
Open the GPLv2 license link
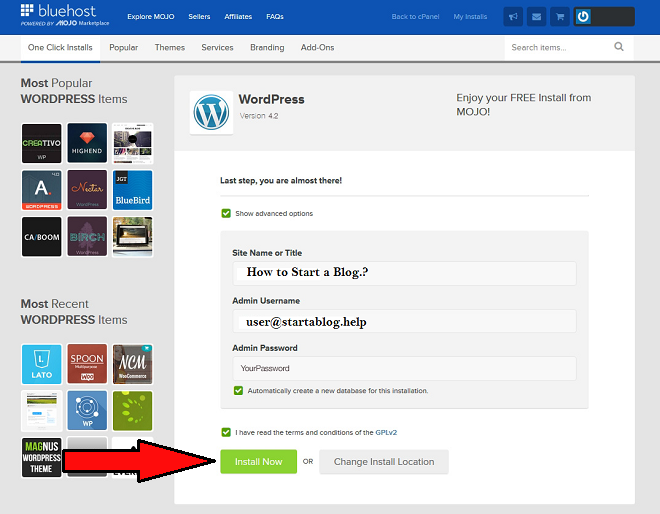[x=386, y=432]
